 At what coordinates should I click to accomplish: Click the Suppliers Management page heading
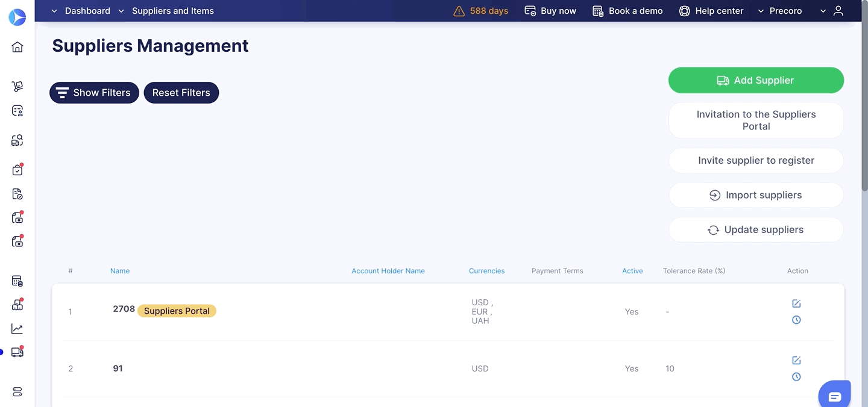point(150,46)
